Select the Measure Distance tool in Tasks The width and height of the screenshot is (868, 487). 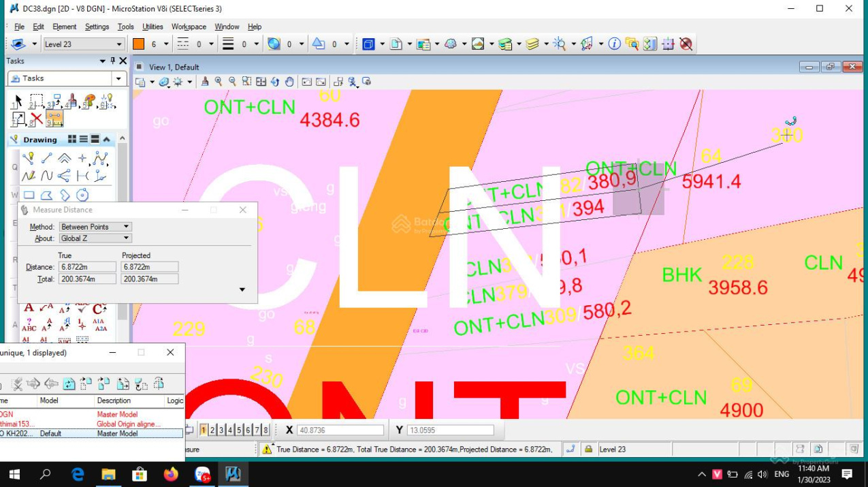point(54,119)
